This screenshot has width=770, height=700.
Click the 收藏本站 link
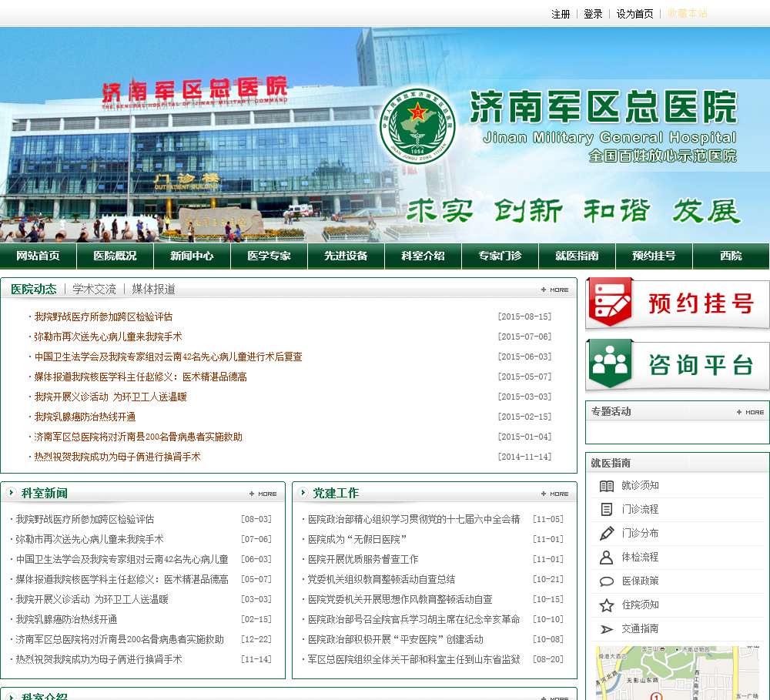(x=687, y=14)
